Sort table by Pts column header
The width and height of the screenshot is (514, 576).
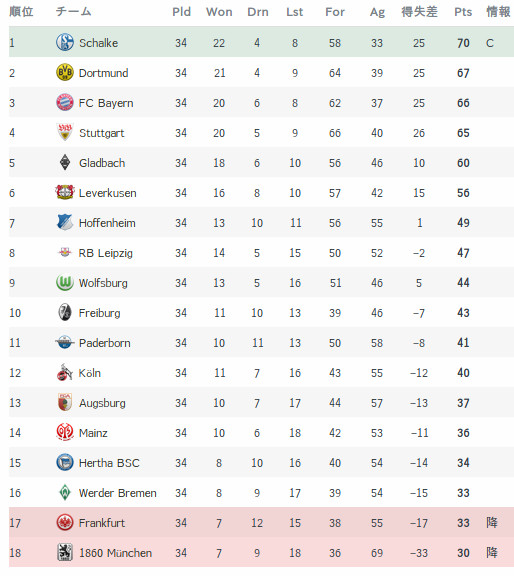click(463, 12)
